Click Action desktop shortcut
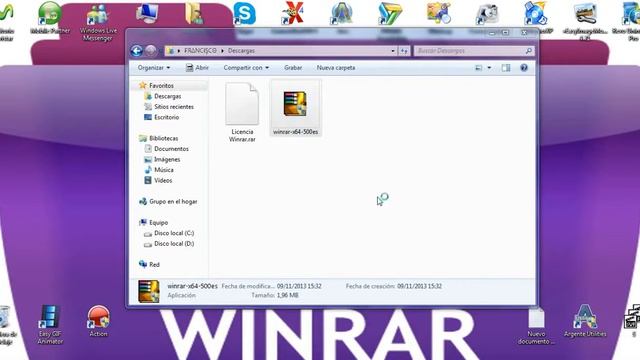This screenshot has width=640, height=360. (x=98, y=322)
